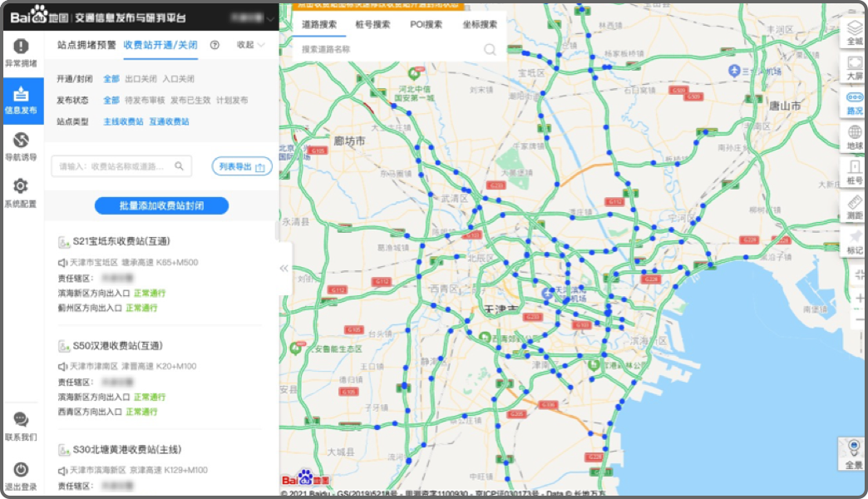The width and height of the screenshot is (868, 499).
Task: Open the 异常拥堵 sidebar section
Action: 21,53
